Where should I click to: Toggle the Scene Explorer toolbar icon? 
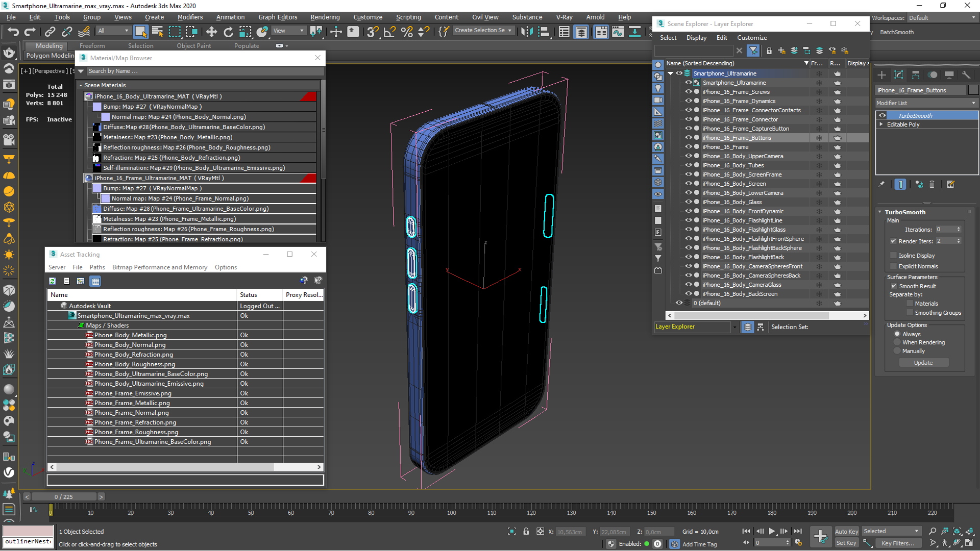pyautogui.click(x=564, y=32)
